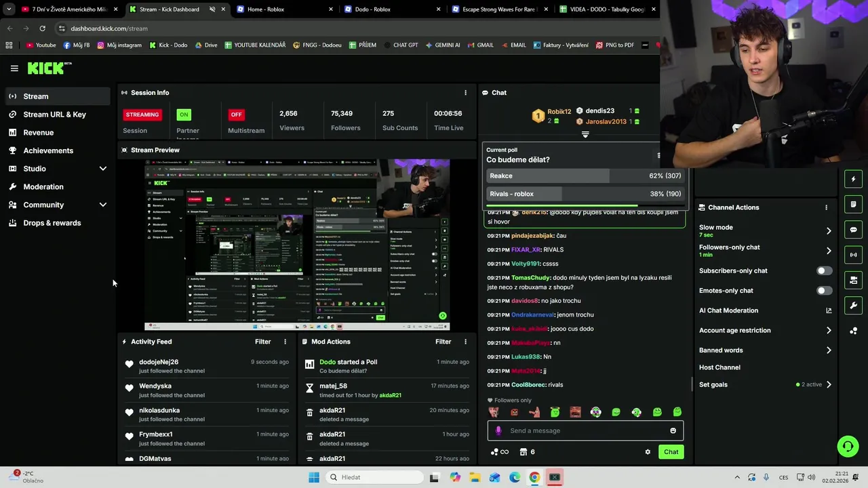Click the green icon on stream preview corner
The image size is (868, 488).
(x=442, y=316)
